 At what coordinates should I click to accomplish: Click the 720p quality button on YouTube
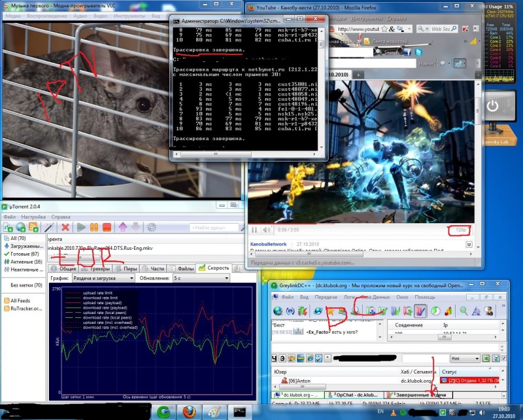click(x=460, y=230)
